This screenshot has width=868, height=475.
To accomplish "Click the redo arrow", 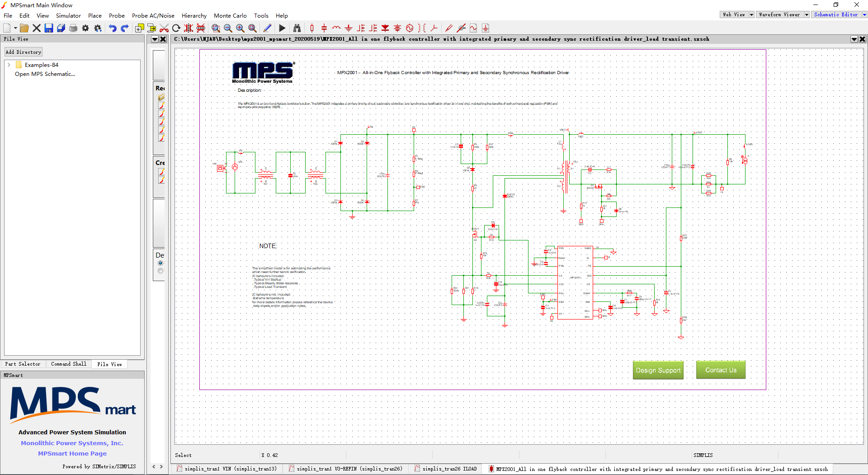I will click(x=125, y=28).
